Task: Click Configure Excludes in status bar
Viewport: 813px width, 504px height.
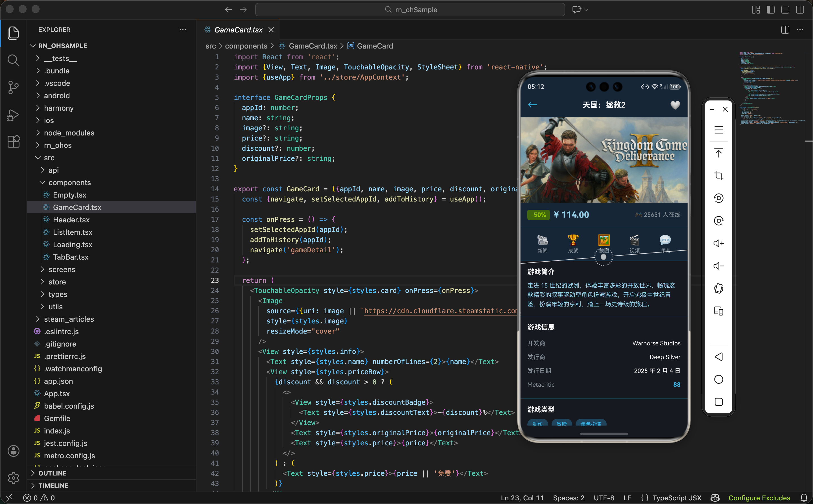Action: click(759, 498)
